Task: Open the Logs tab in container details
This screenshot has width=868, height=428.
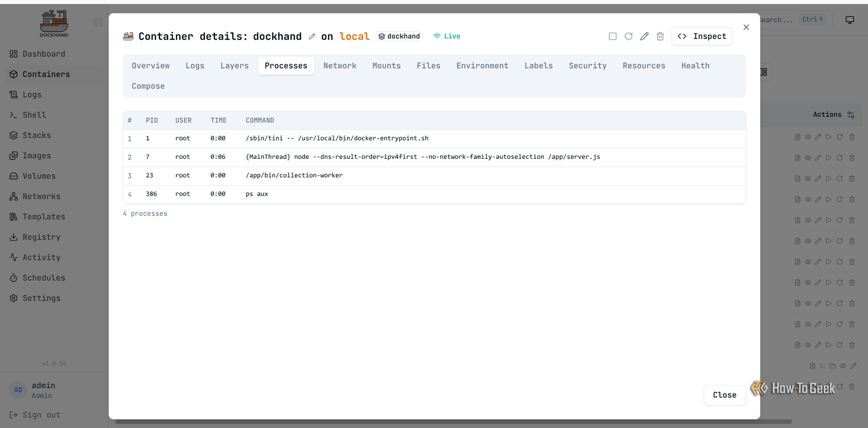Action: (195, 66)
